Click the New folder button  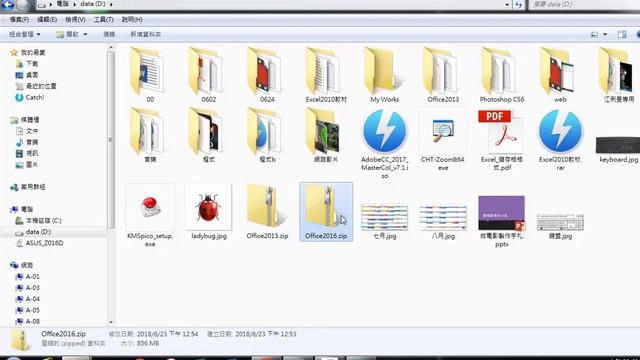[145, 34]
